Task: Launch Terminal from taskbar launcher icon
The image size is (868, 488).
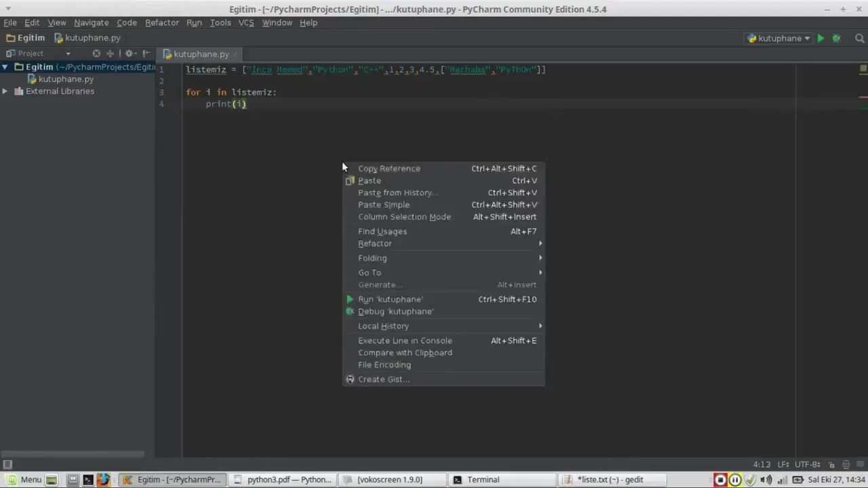Action: pos(88,480)
